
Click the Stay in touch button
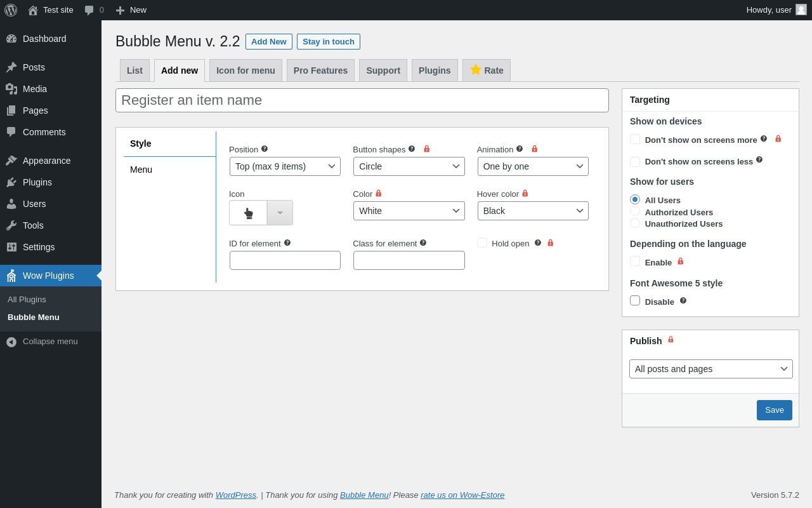(x=329, y=42)
